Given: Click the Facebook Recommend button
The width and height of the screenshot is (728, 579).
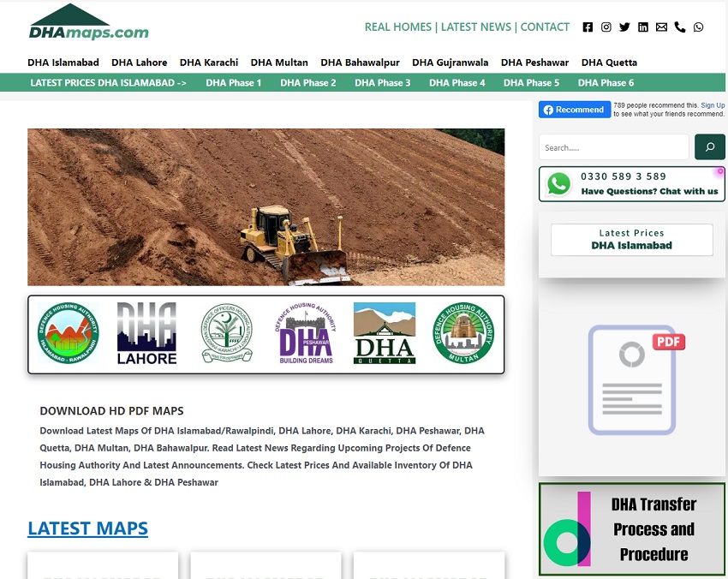Looking at the screenshot, I should (575, 110).
